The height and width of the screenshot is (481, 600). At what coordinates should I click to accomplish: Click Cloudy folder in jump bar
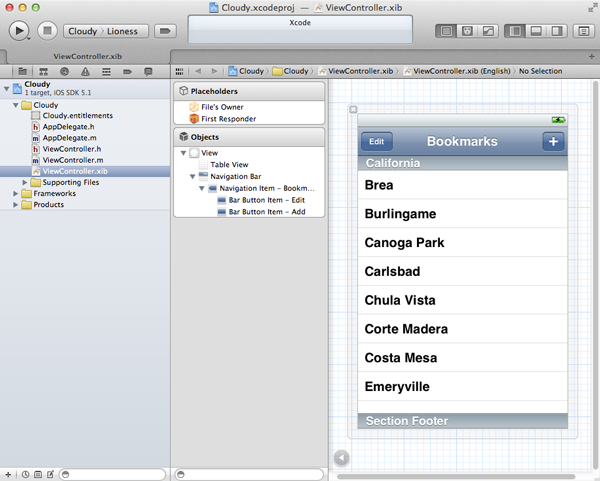(x=290, y=71)
